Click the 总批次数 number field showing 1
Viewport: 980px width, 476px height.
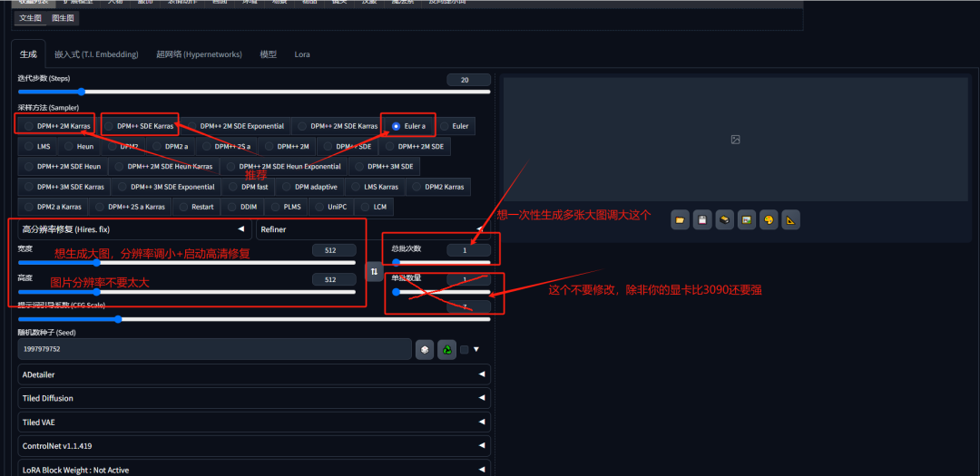(x=469, y=250)
